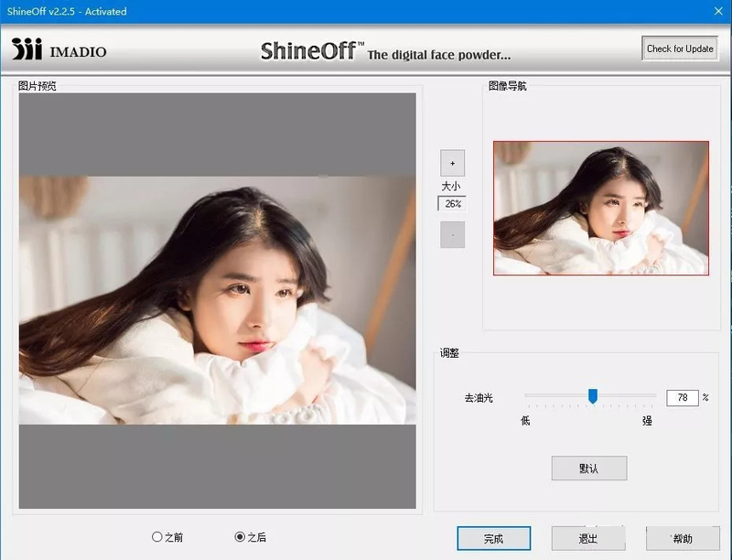This screenshot has height=560, width=732.
Task: Click the minus zoom-out button
Action: point(452,235)
